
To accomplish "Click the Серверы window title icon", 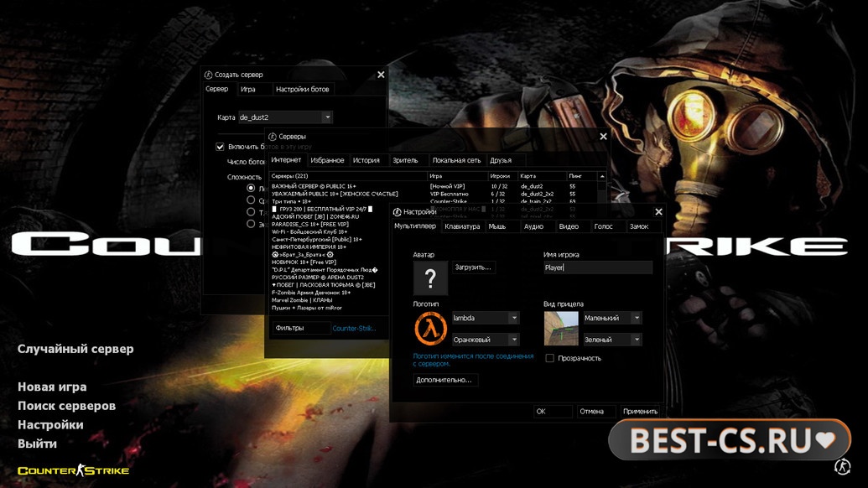I will [x=273, y=137].
